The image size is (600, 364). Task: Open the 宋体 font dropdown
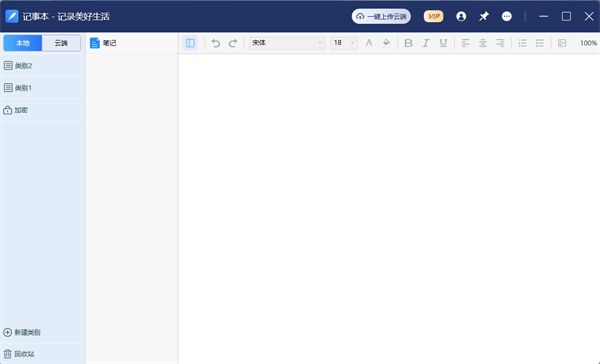pyautogui.click(x=287, y=43)
